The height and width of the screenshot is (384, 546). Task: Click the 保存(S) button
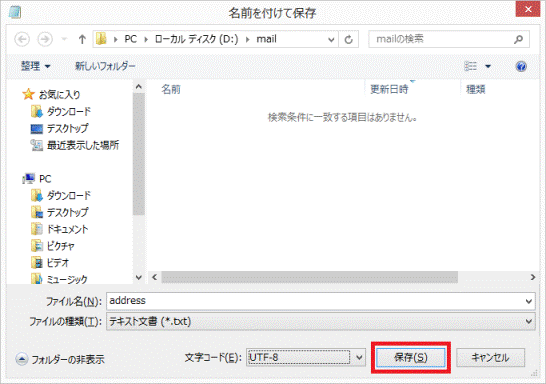click(x=411, y=358)
